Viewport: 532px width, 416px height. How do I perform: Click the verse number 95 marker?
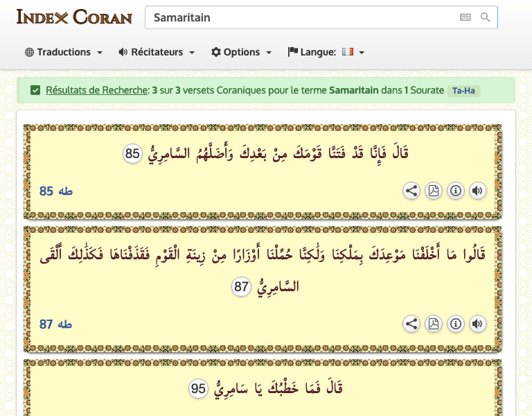(x=199, y=389)
